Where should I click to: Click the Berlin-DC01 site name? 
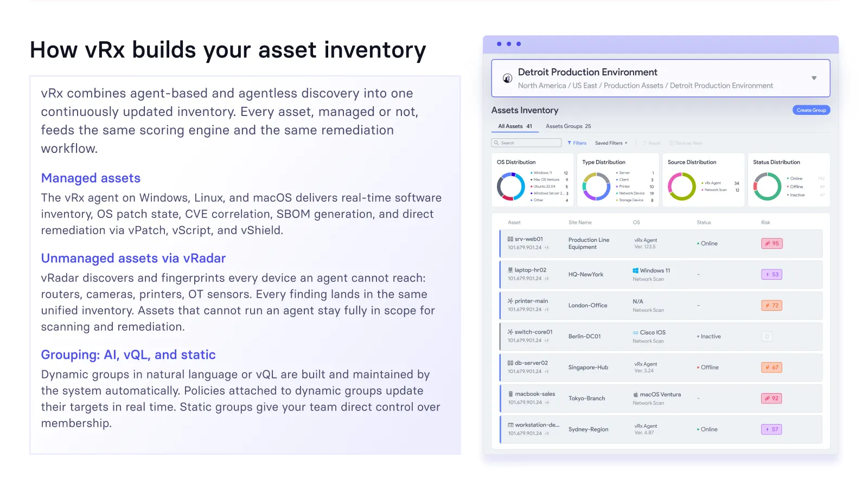(x=585, y=337)
